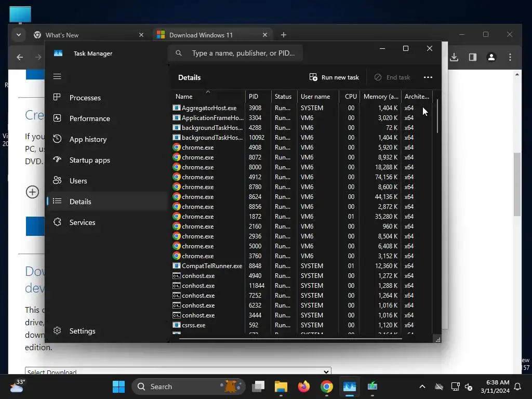Viewport: 532px width, 399px height.
Task: Click chrome icon of process PID 4912
Action: 177,177
